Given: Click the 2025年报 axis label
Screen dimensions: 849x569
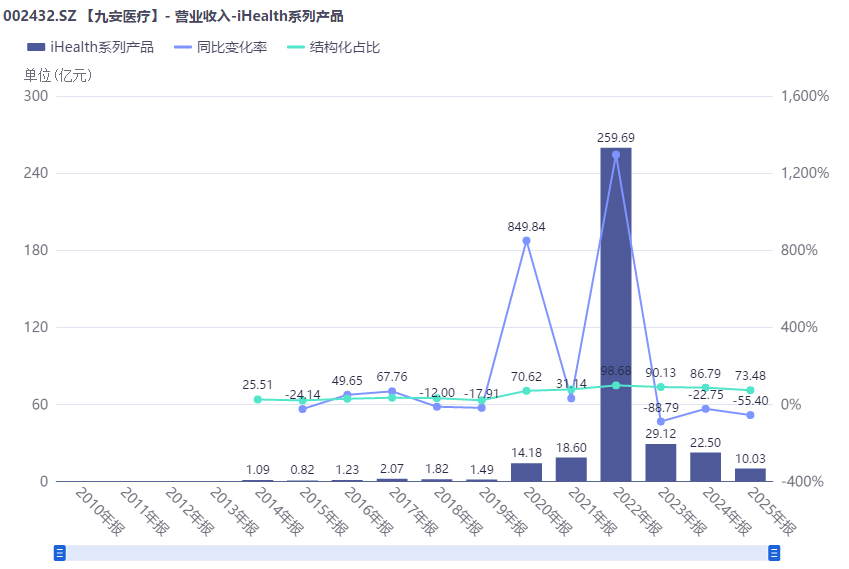Looking at the screenshot, I should [773, 511].
